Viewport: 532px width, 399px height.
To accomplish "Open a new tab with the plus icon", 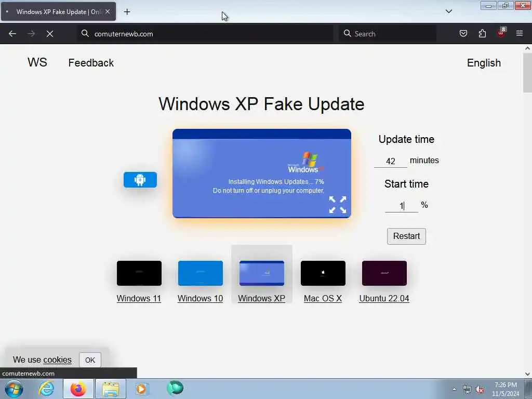I will [127, 12].
